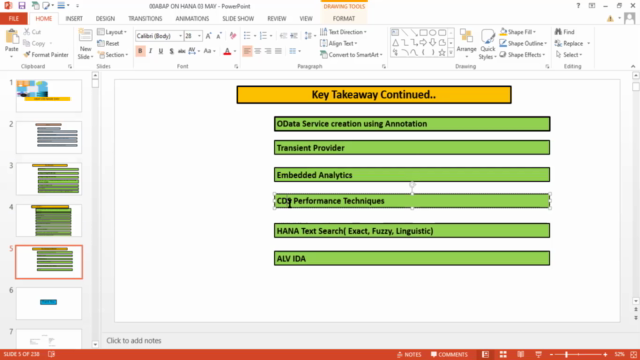Click the Cut scissors icon
The width and height of the screenshot is (640, 360).
coord(27,31)
